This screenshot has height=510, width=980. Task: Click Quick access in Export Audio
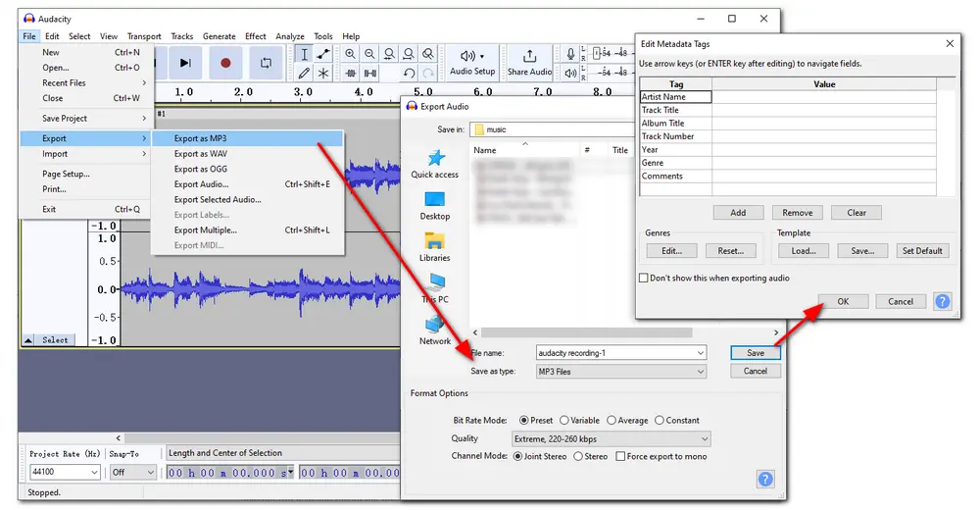(435, 164)
